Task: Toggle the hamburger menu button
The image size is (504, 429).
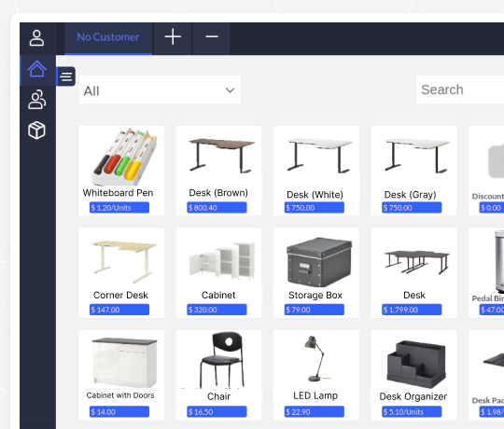Action: coord(66,76)
